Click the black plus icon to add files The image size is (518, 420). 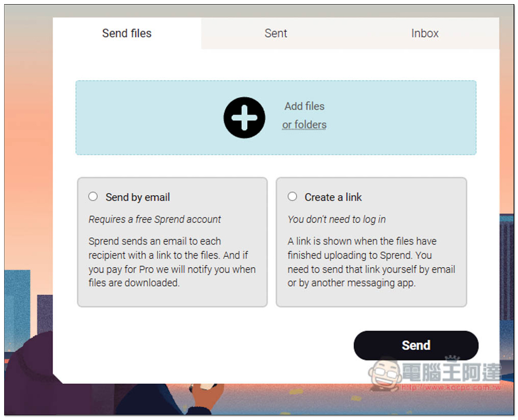point(244,118)
